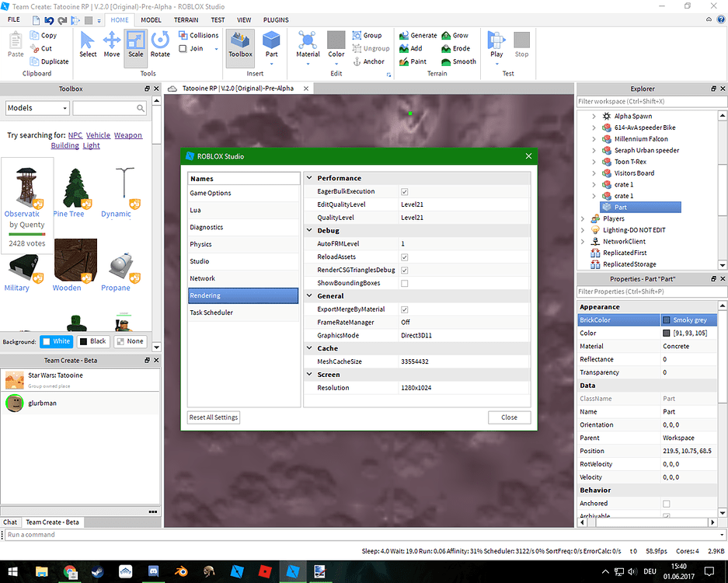This screenshot has width=728, height=583.
Task: Collapse the Cache section
Action: [310, 348]
